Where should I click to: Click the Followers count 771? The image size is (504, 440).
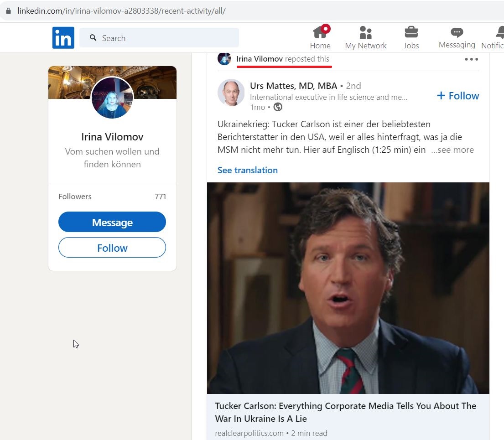161,197
